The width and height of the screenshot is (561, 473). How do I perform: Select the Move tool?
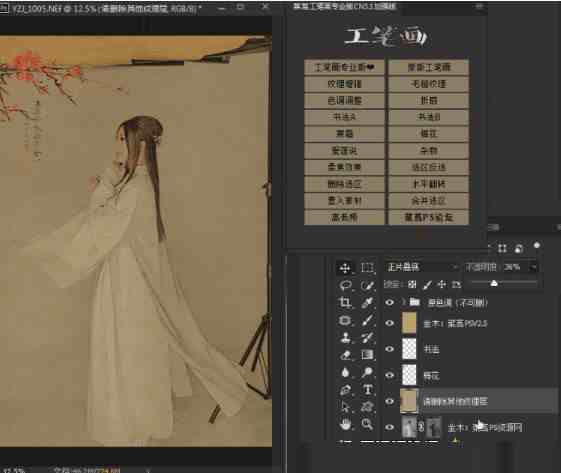point(345,268)
